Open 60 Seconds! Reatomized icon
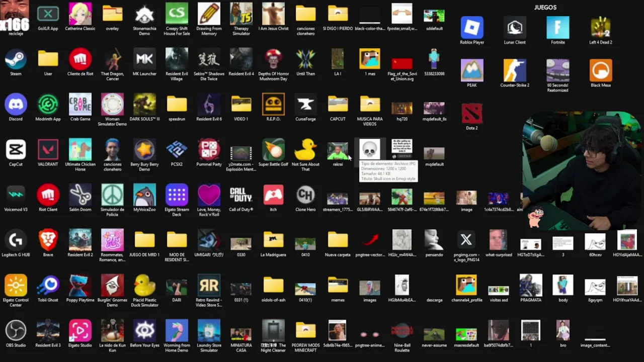The height and width of the screenshot is (362, 644). click(x=558, y=70)
